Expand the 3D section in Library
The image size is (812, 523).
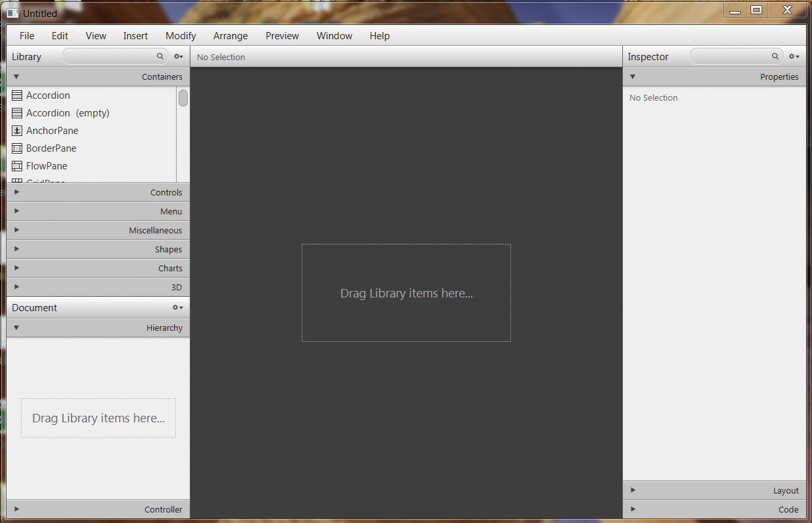[x=16, y=287]
